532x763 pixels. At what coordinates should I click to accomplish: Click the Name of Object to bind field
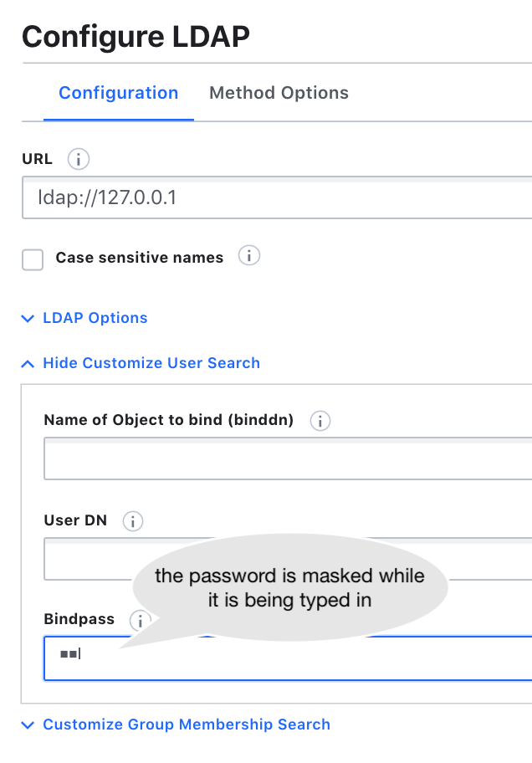pyautogui.click(x=251, y=458)
